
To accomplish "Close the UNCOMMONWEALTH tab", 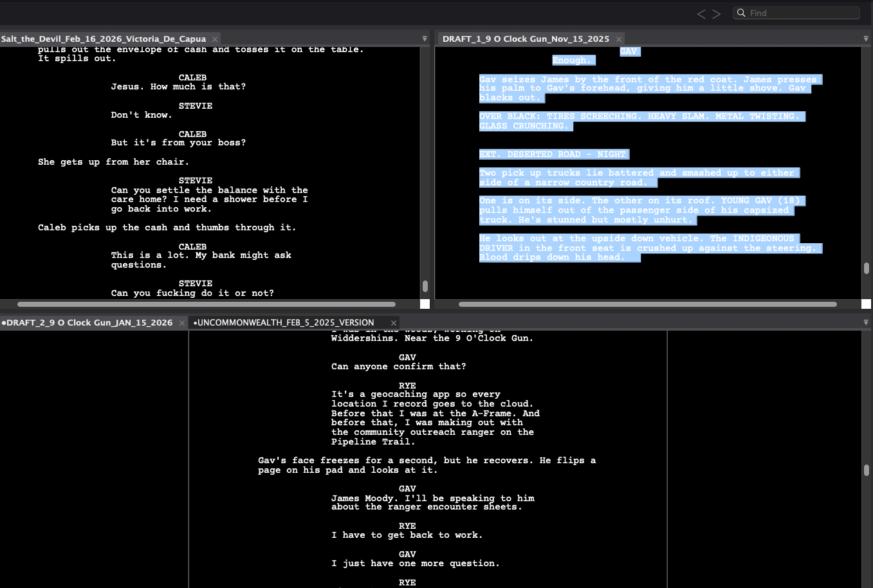I will (x=393, y=323).
